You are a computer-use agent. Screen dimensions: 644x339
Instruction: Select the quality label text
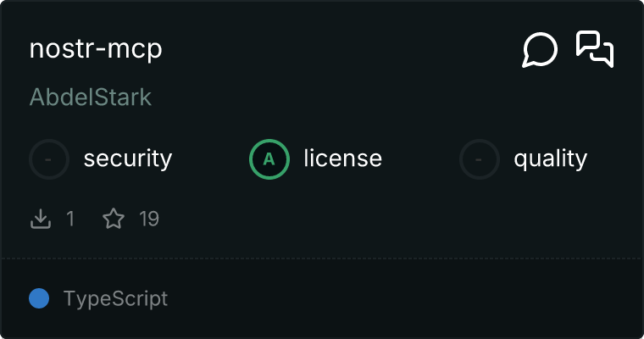point(551,158)
